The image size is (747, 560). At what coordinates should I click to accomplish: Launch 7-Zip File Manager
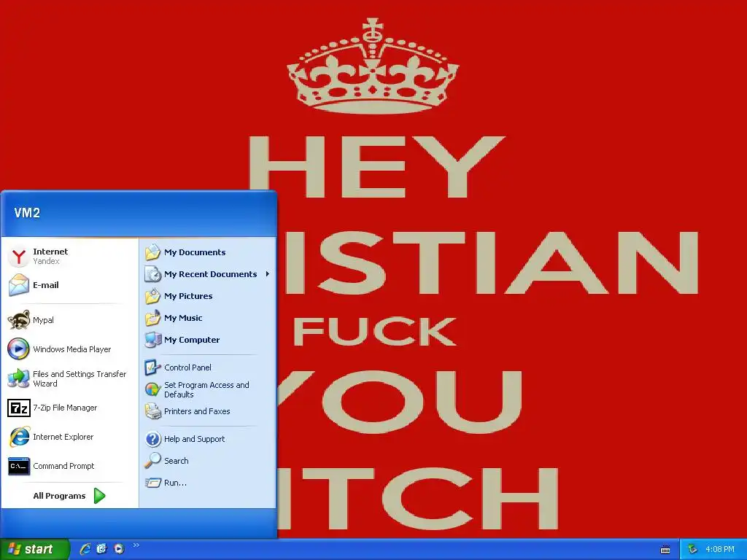coord(69,408)
